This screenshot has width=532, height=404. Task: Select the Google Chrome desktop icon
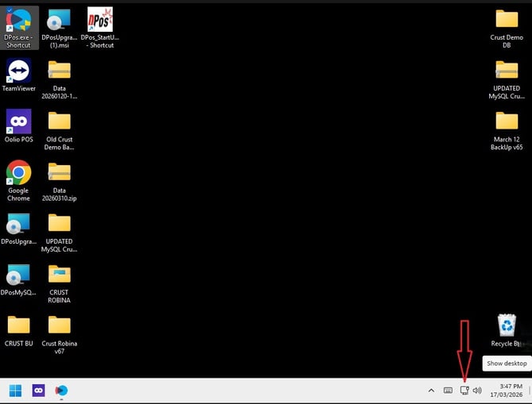(19, 181)
